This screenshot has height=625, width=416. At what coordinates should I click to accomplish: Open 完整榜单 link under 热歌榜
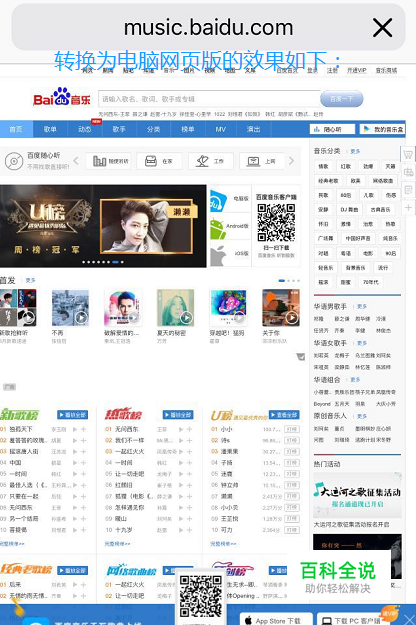coord(118,544)
